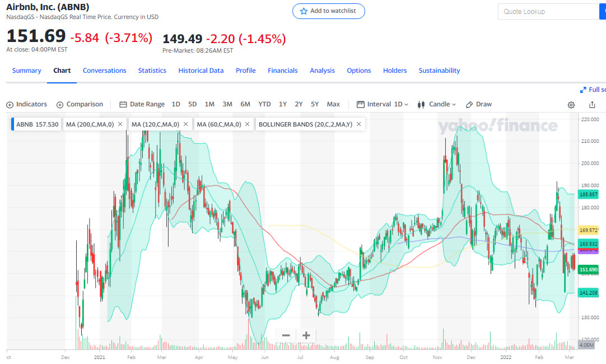Open the Conversations tab
The width and height of the screenshot is (606, 364).
104,71
